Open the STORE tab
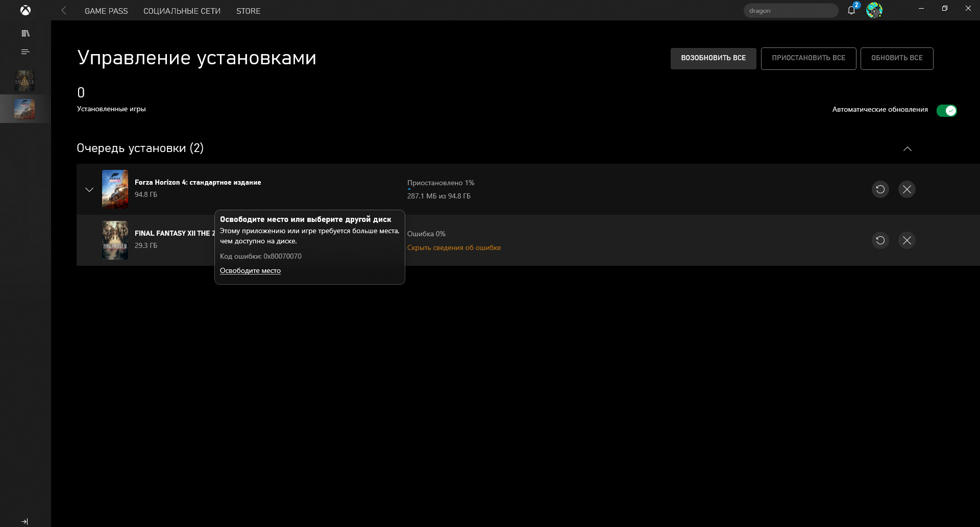Image resolution: width=980 pixels, height=527 pixels. click(248, 11)
